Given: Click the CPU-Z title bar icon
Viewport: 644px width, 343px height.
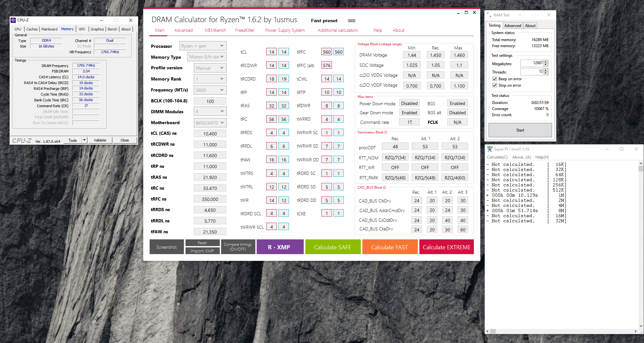Looking at the screenshot, I should point(13,20).
